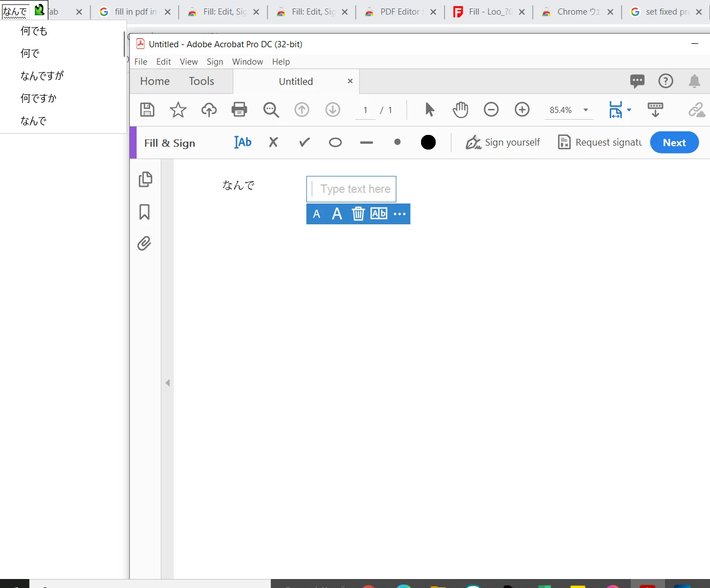Open the Window menu
This screenshot has height=588, width=710.
(x=247, y=62)
